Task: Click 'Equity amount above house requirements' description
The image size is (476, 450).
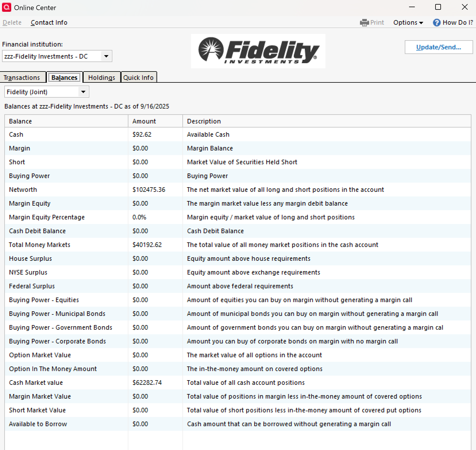Action: [x=249, y=258]
